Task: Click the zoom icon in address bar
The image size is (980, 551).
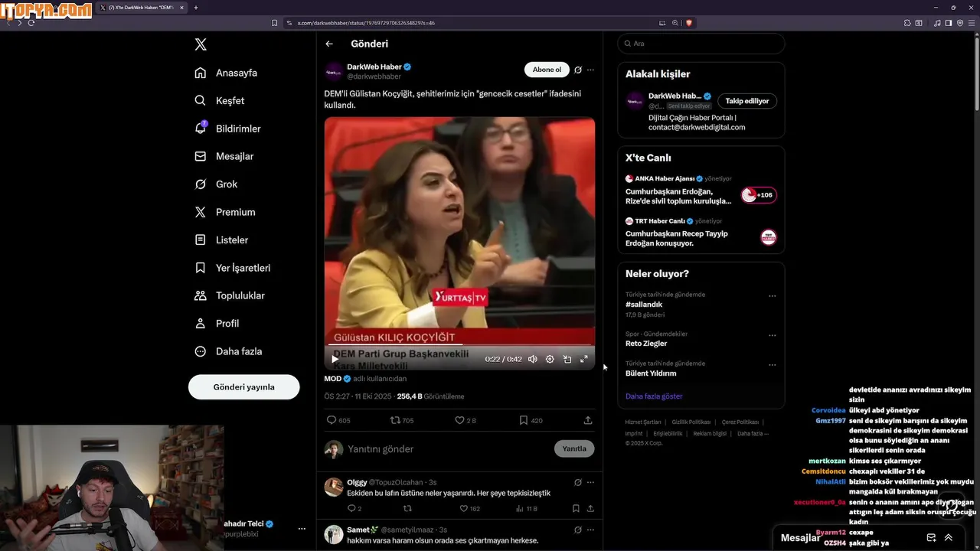Action: 675,23
